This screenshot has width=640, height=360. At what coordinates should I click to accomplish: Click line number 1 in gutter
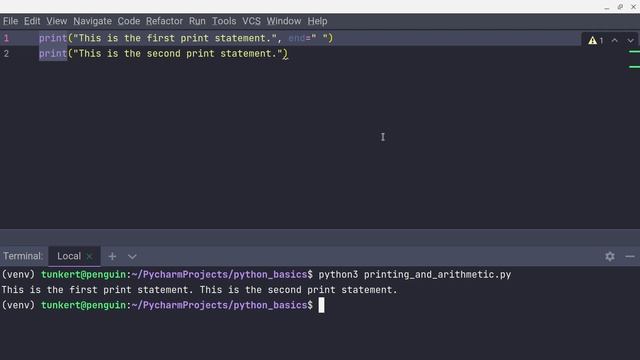coord(6,38)
